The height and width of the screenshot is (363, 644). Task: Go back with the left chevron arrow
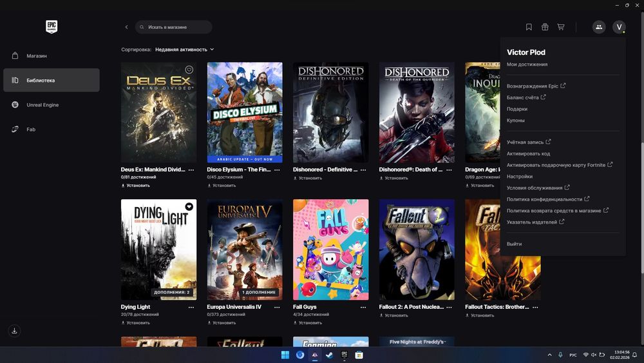tap(126, 27)
